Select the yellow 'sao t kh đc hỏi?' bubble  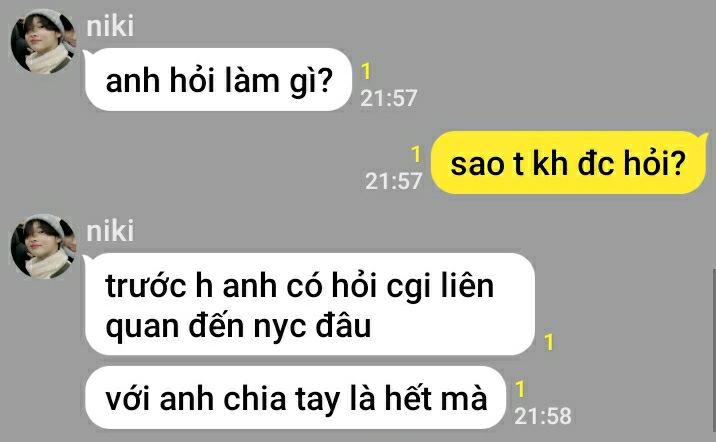[569, 163]
